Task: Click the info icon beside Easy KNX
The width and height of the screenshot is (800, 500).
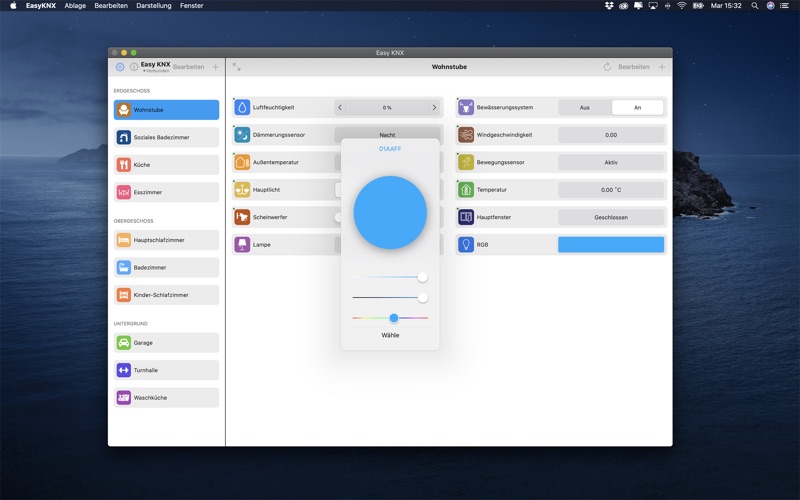Action: coord(134,67)
